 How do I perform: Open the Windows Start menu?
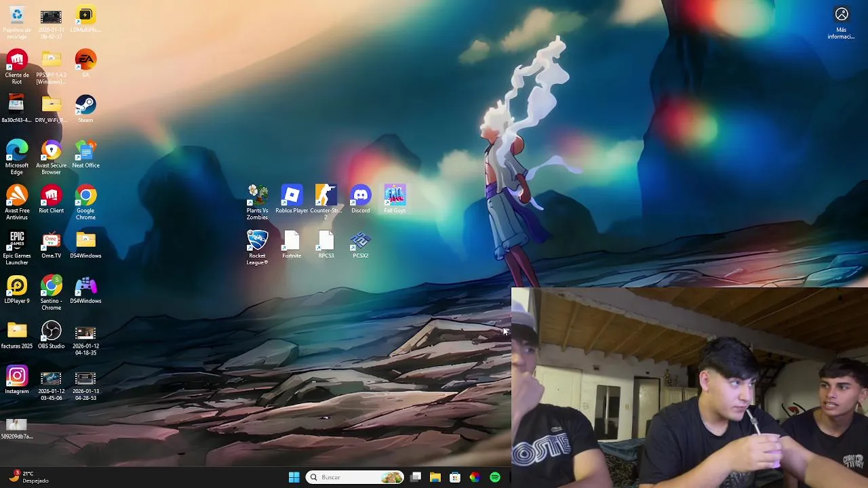click(x=294, y=477)
